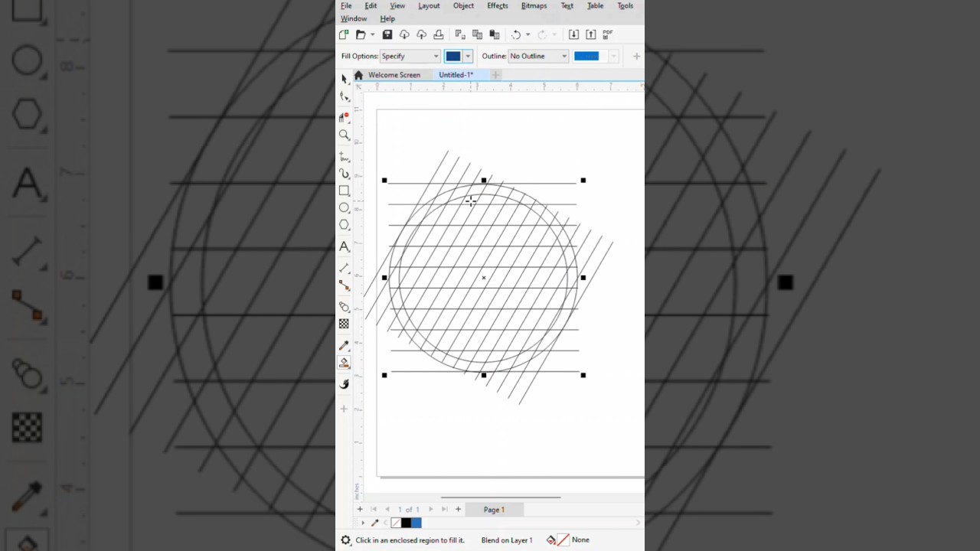Click the Publish to PDF icon

pyautogui.click(x=608, y=34)
